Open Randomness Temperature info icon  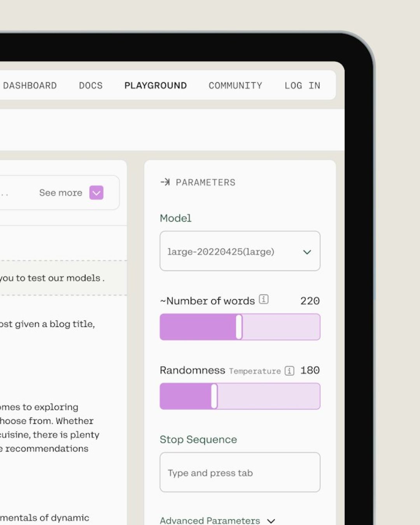coord(289,371)
